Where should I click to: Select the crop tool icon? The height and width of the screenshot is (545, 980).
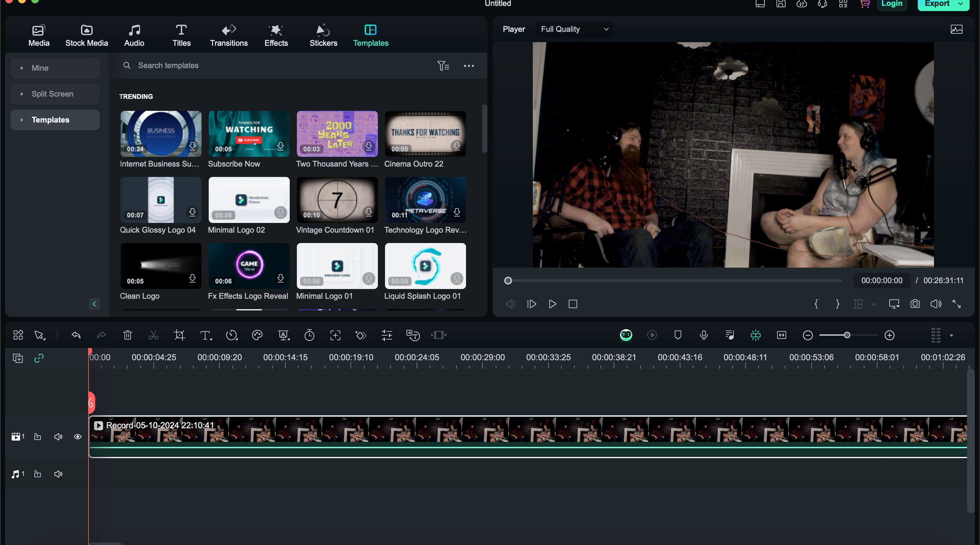click(179, 335)
